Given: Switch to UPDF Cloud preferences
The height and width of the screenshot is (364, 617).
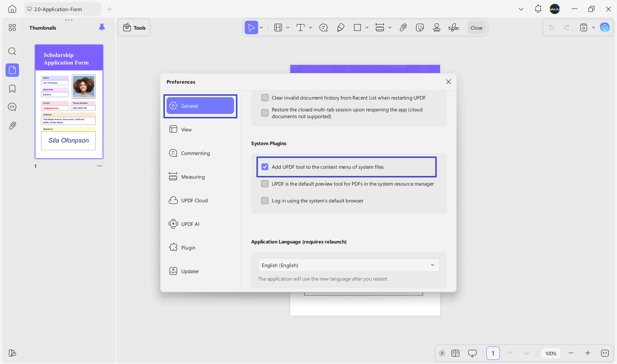Looking at the screenshot, I should point(200,200).
